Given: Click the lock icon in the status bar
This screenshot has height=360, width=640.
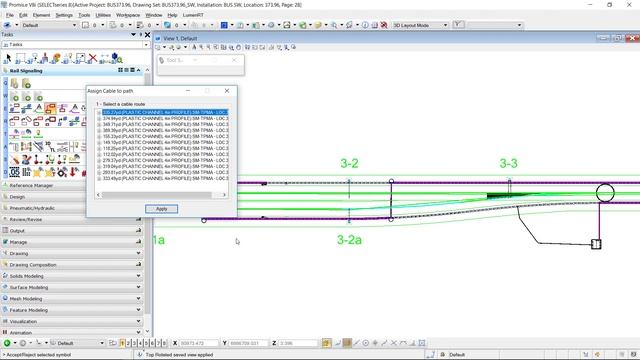Looking at the screenshot, I should click(442, 355).
